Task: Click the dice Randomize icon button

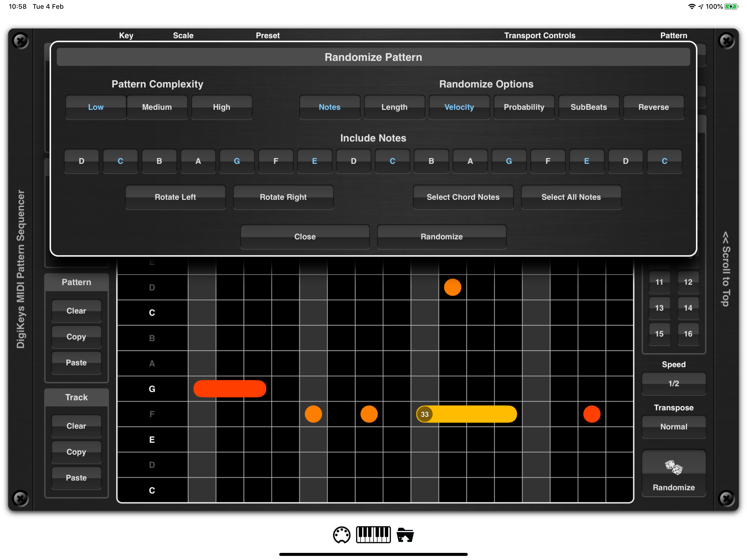Action: pos(673,473)
